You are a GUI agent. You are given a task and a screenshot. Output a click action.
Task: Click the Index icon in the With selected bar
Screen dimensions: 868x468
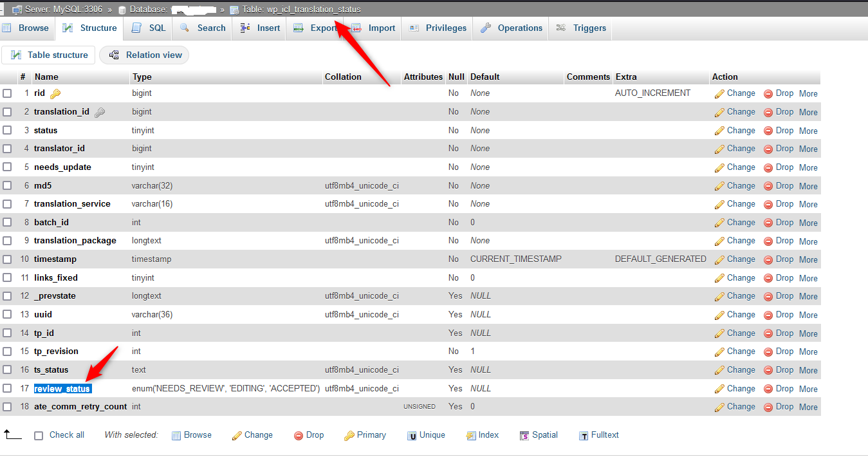(x=471, y=436)
